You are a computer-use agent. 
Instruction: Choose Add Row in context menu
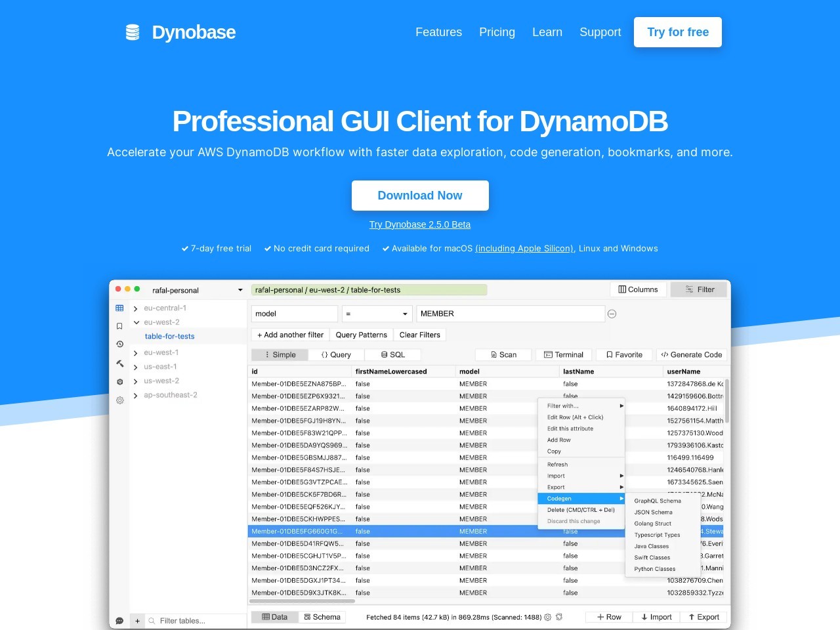(x=581, y=440)
